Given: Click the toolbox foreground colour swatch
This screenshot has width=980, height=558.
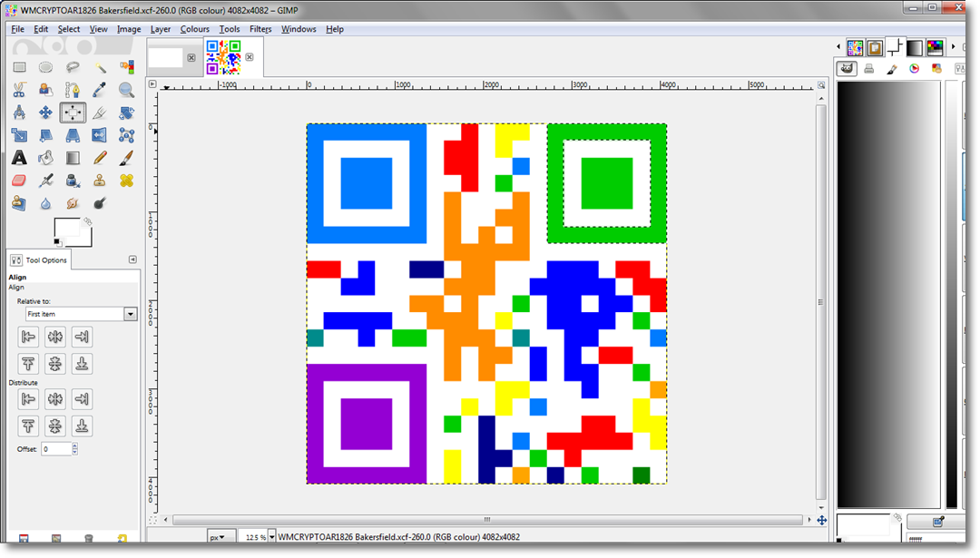Looking at the screenshot, I should 66,229.
